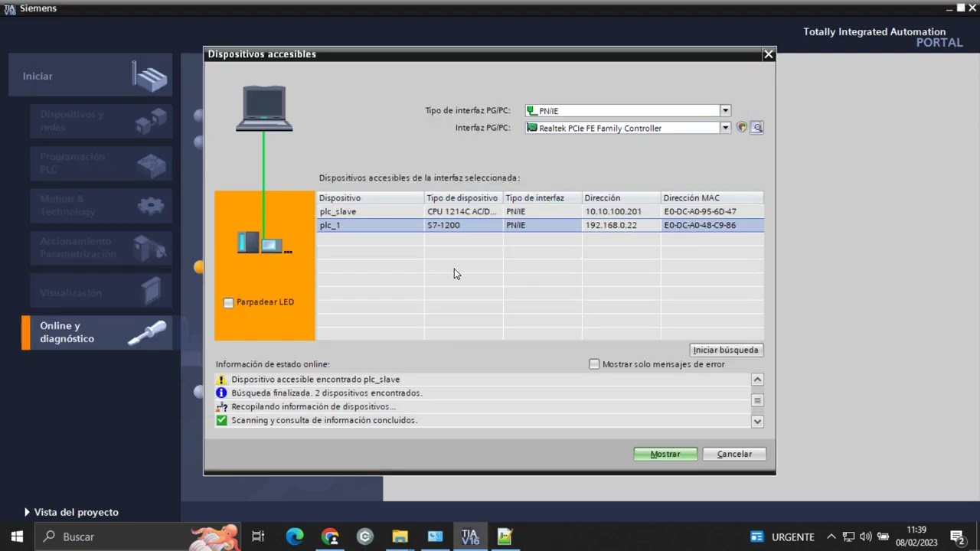Viewport: 980px width, 551px height.
Task: Enable Parpadear LED checkbox
Action: click(x=228, y=303)
